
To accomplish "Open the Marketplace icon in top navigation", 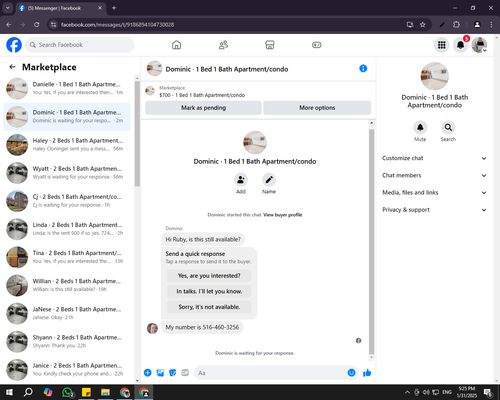I will tap(270, 45).
